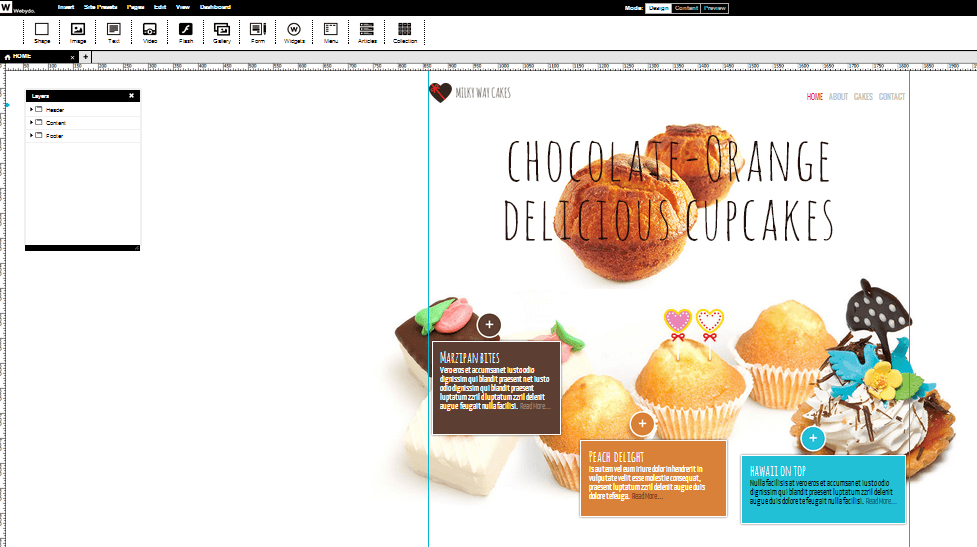The image size is (977, 547).
Task: Click the blue plus circle above Hawaii On Top
Action: click(813, 438)
